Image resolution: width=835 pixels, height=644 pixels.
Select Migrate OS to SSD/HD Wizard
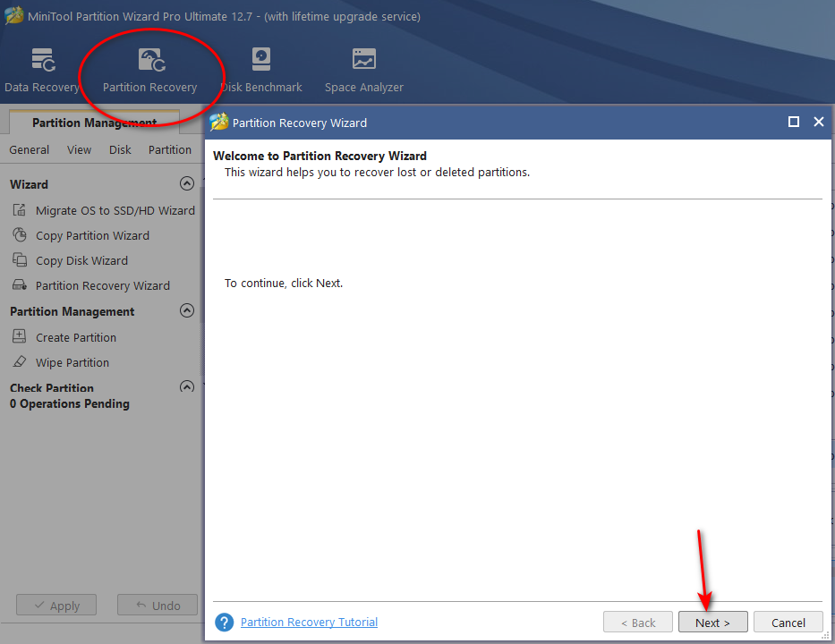115,211
